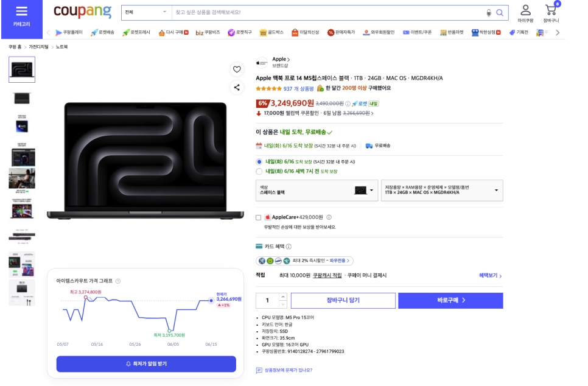Open 판매자특가 menu item
The image size is (588, 386).
pos(341,33)
